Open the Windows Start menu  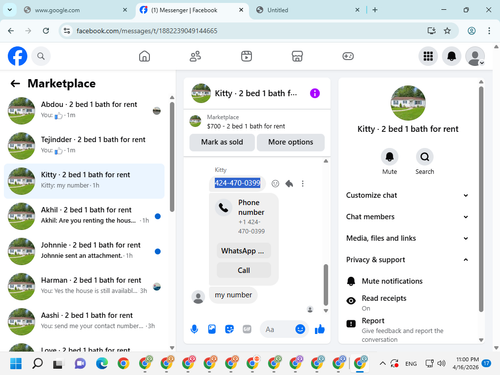pyautogui.click(x=16, y=363)
